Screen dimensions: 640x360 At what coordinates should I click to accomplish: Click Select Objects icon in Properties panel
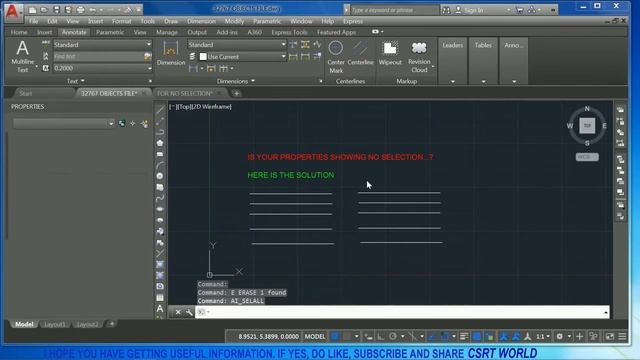pos(133,123)
